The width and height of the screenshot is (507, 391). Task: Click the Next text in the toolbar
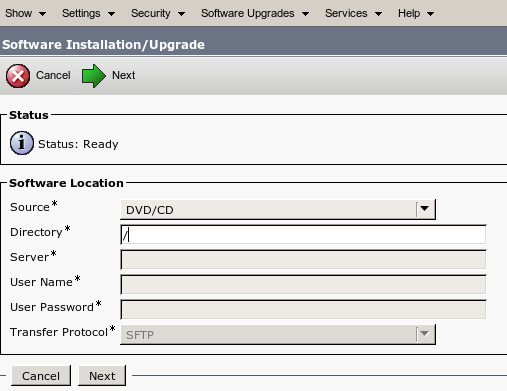(x=124, y=75)
